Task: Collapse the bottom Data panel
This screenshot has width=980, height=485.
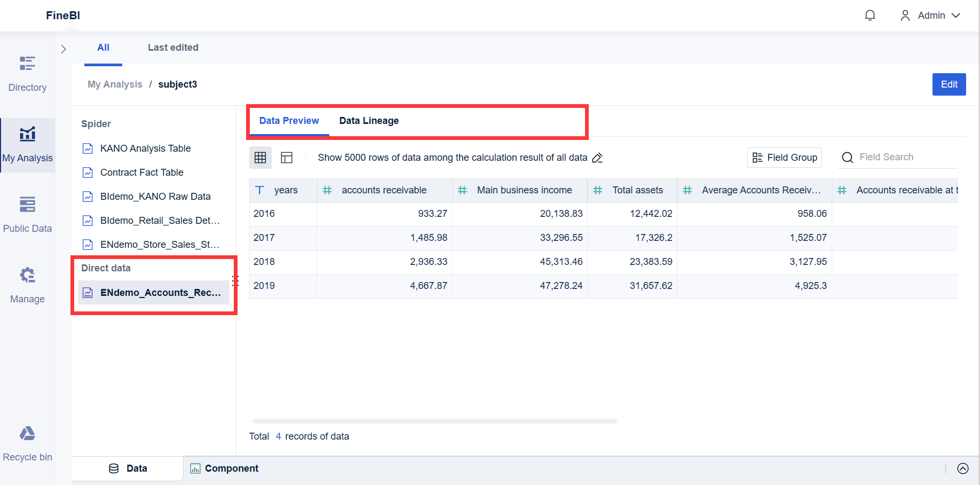Action: coord(963,468)
